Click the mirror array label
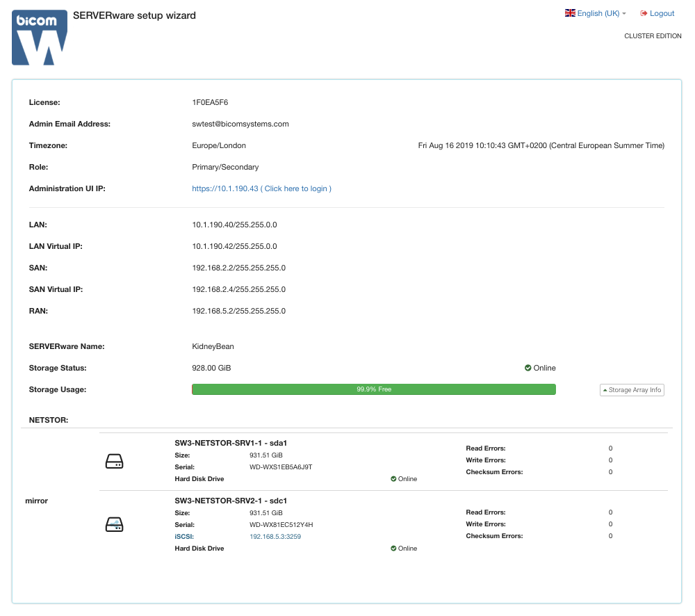 pos(36,501)
